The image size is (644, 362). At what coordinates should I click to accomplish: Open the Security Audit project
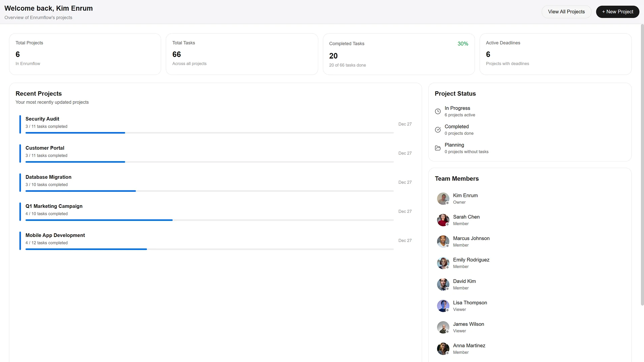pos(42,119)
